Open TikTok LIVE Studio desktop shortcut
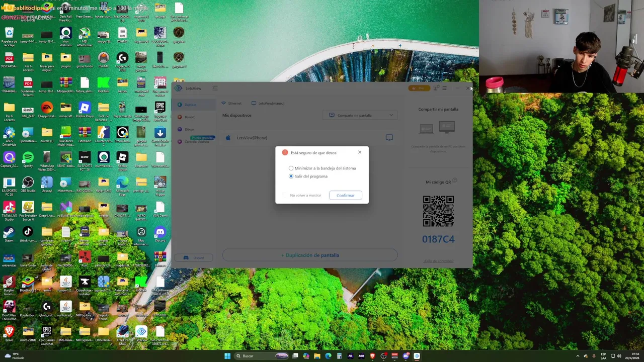This screenshot has height=362, width=644. [x=9, y=210]
